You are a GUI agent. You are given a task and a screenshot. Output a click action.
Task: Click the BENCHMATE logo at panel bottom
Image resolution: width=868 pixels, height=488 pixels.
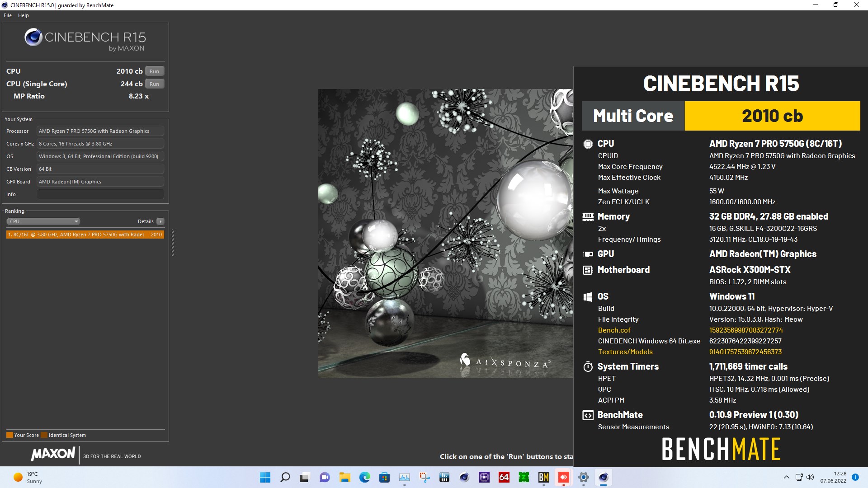tap(721, 449)
